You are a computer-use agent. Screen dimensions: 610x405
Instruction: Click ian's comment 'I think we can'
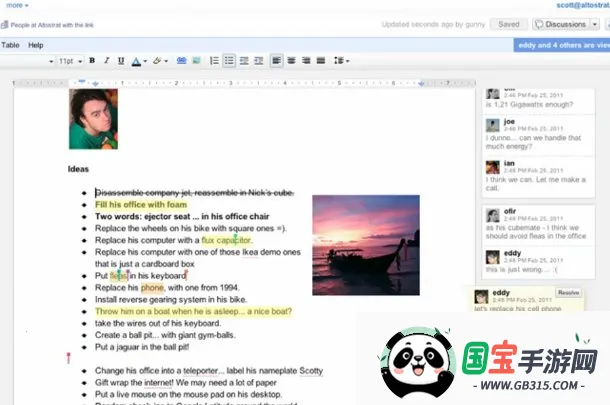click(536, 184)
